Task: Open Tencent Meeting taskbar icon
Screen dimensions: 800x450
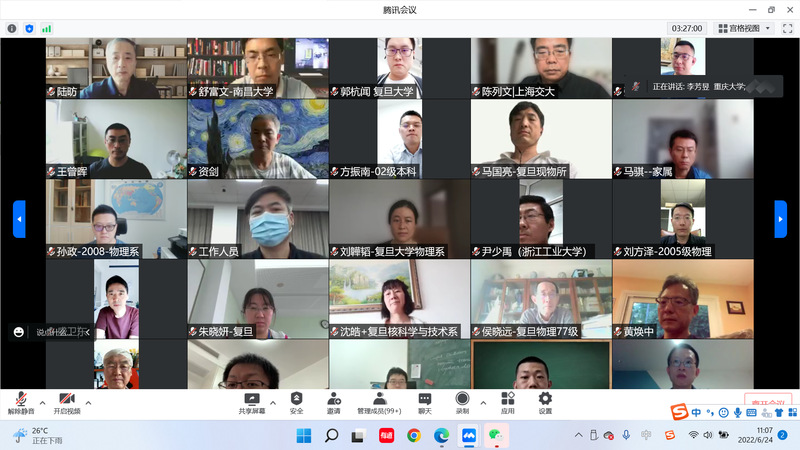Action: click(469, 436)
